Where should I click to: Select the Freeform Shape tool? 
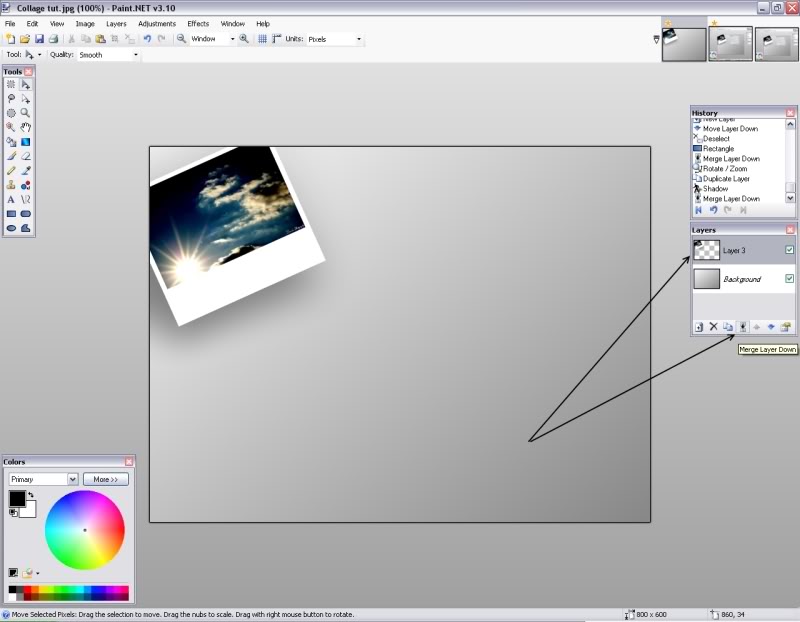coord(26,228)
